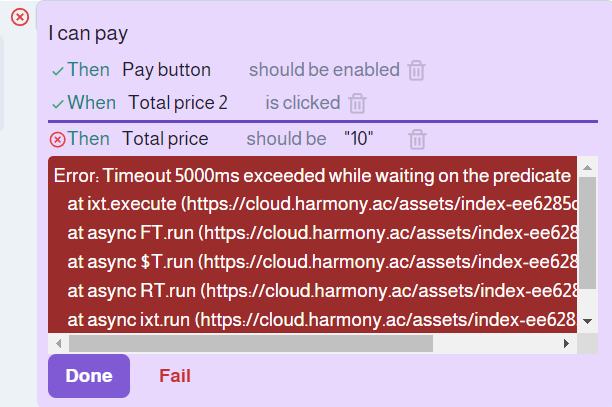Delete the Total price 2 step with the trash icon

(357, 103)
